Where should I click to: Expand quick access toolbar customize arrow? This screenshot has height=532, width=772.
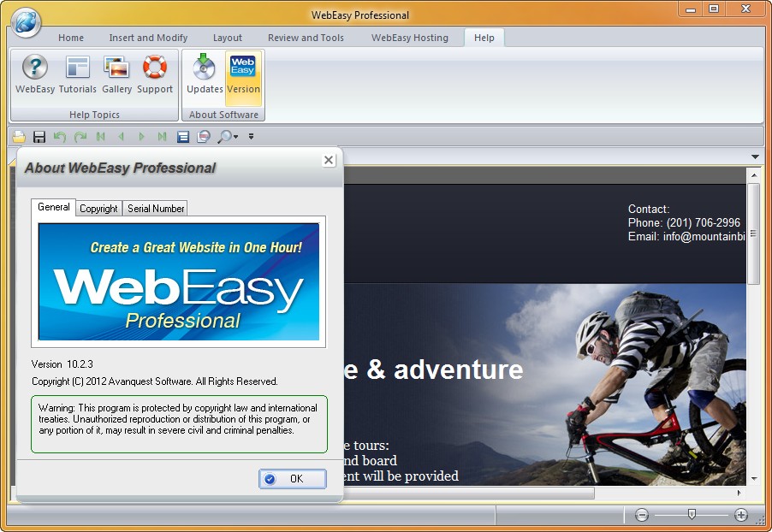pyautogui.click(x=251, y=136)
